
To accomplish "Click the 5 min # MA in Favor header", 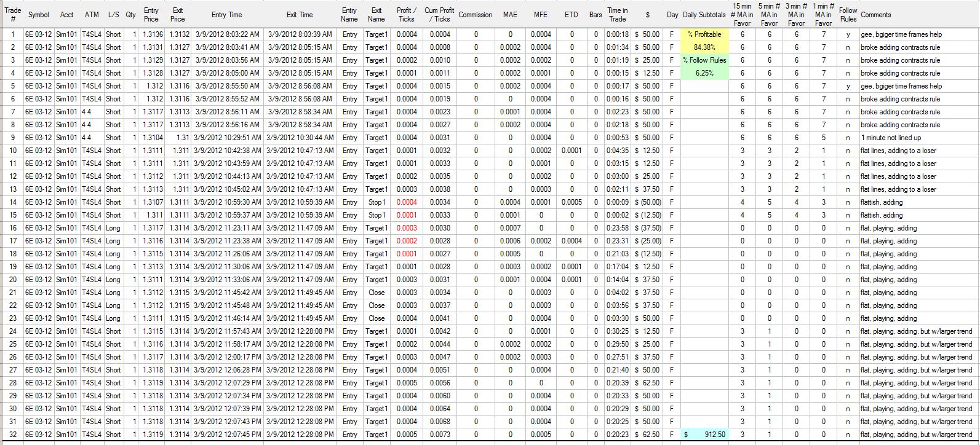I will 770,15.
